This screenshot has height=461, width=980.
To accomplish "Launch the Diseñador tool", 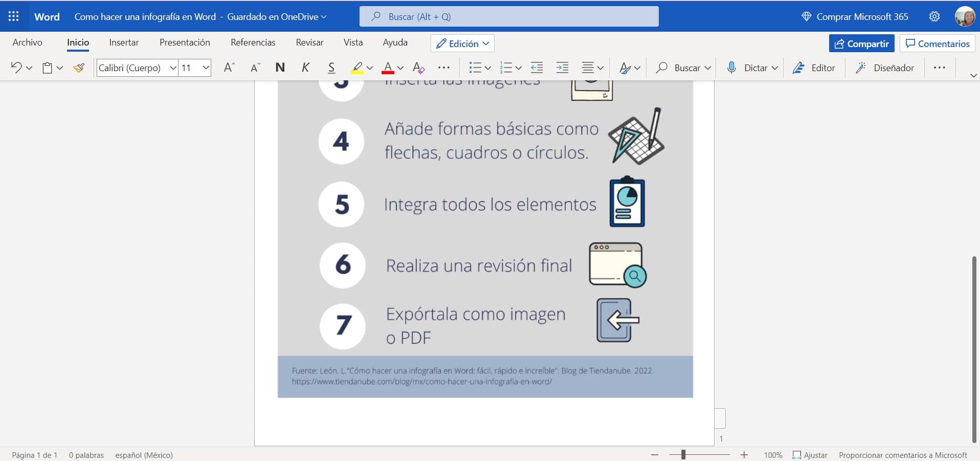I will (885, 68).
